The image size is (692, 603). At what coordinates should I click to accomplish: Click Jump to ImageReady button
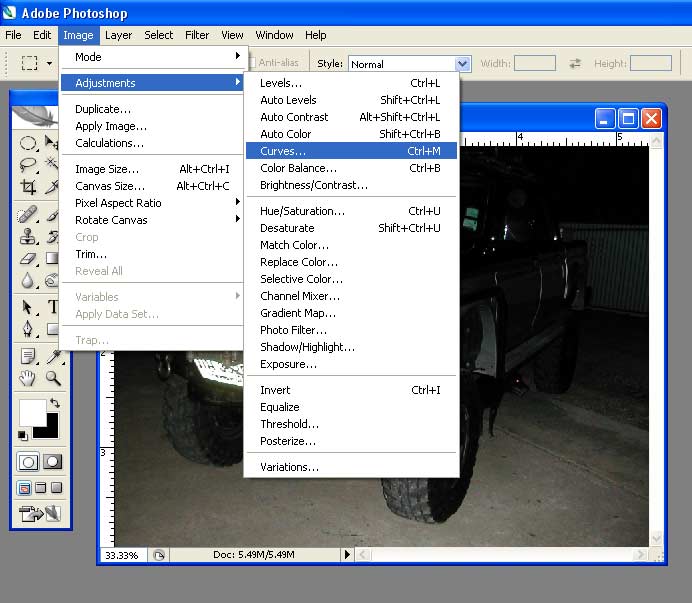39,514
